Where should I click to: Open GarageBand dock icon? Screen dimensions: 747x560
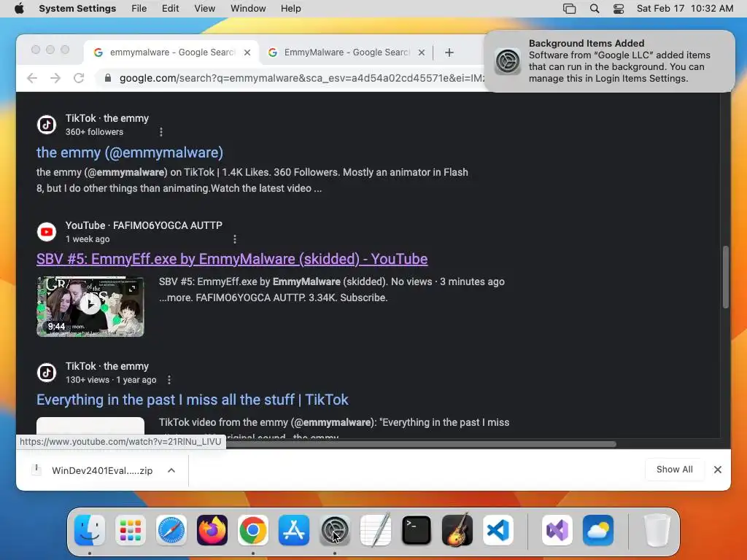click(457, 530)
